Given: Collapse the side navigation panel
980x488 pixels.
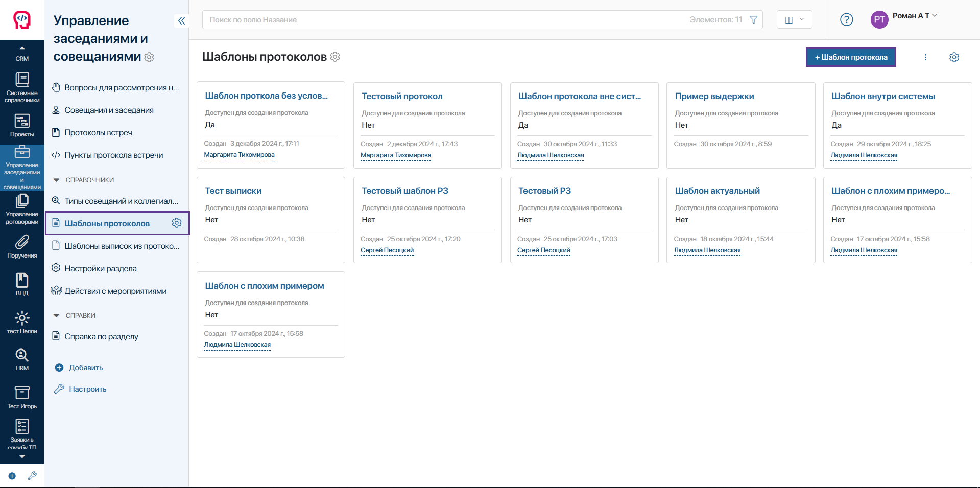Looking at the screenshot, I should click(181, 21).
